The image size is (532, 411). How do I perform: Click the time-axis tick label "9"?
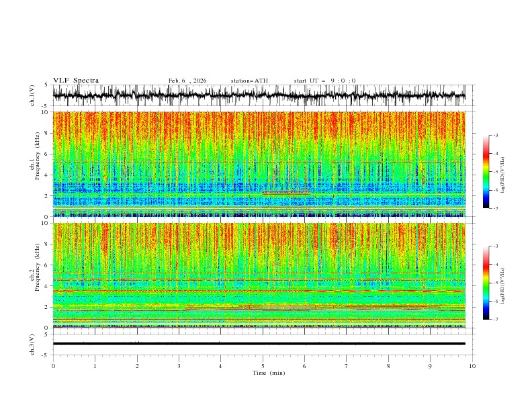tap(430, 366)
